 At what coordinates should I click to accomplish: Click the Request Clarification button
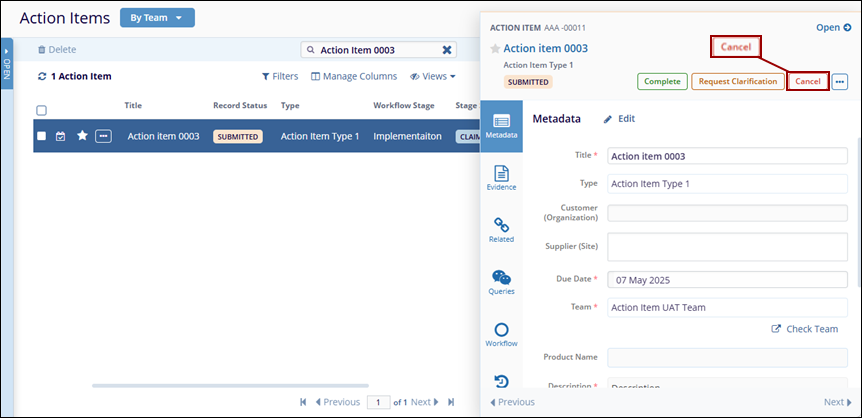(x=737, y=81)
